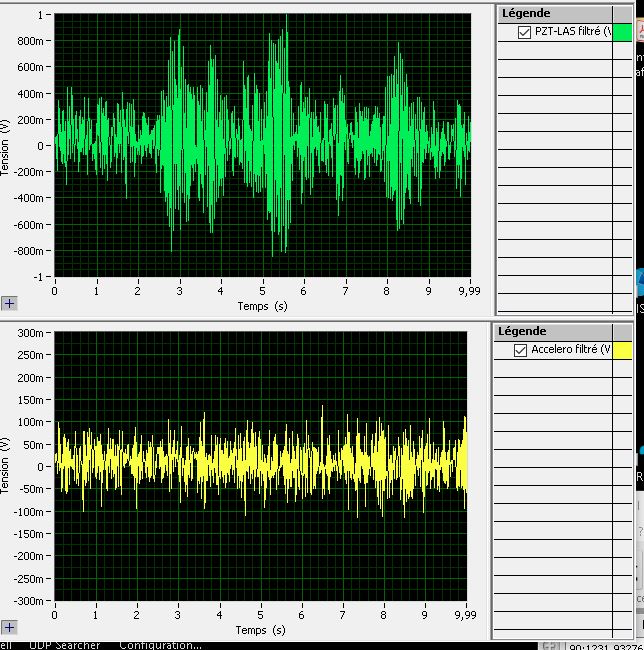The image size is (644, 650).
Task: Open the Configuration... taskbar item
Action: (x=160, y=644)
